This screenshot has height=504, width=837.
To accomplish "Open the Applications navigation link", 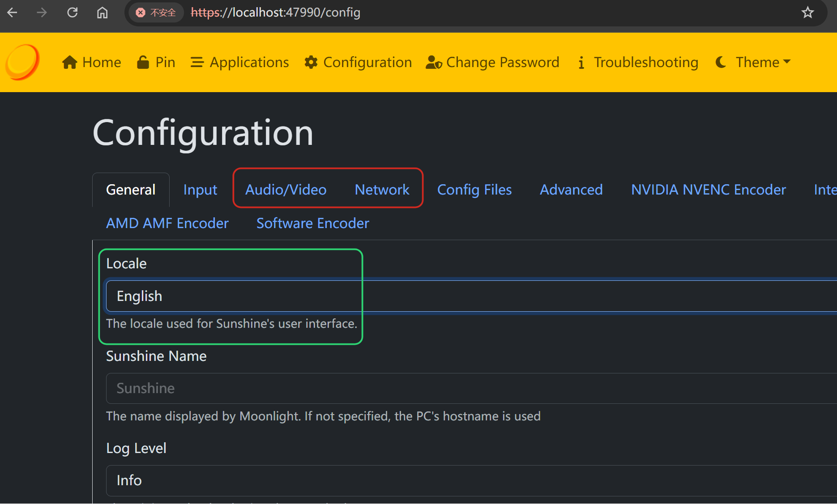I will pyautogui.click(x=240, y=62).
